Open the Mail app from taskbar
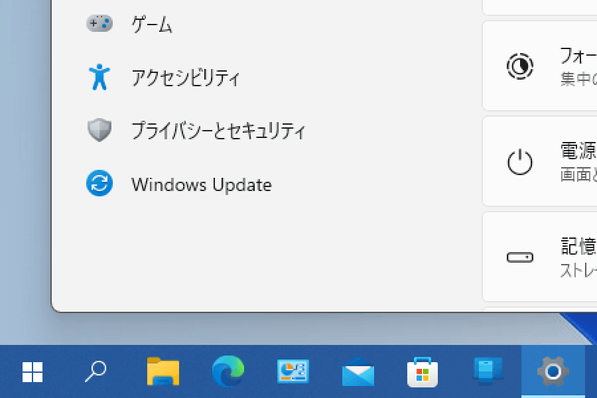Image resolution: width=597 pixels, height=398 pixels. pyautogui.click(x=358, y=372)
